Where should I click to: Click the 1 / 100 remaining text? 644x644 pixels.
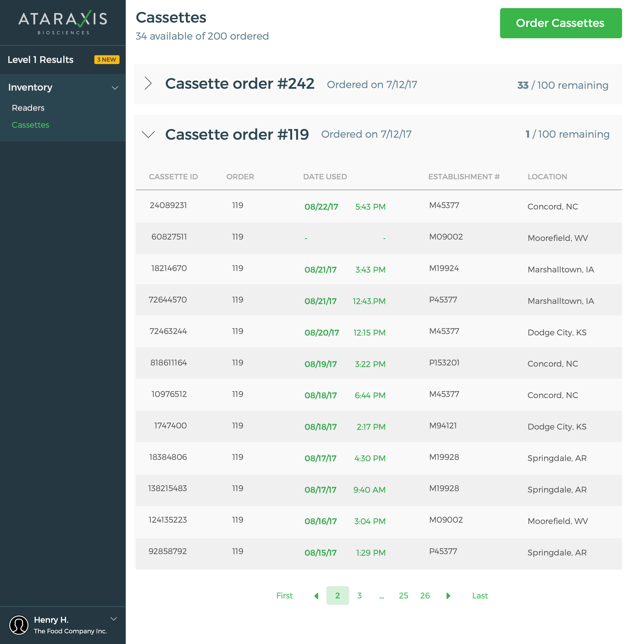[567, 134]
